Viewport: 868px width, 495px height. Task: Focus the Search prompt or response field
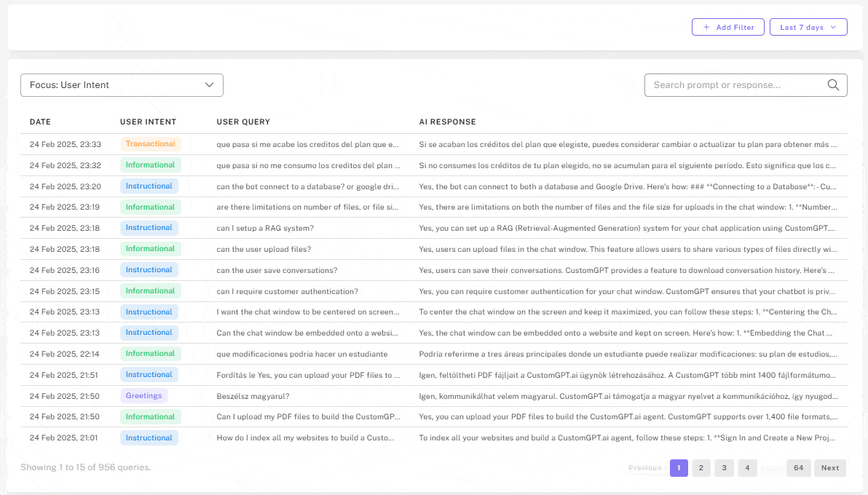click(x=746, y=85)
